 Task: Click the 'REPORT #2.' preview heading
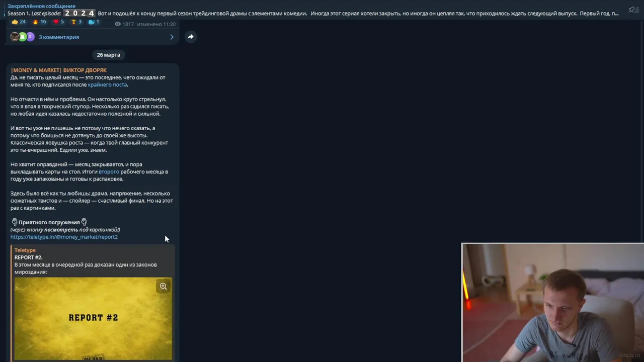click(x=28, y=257)
